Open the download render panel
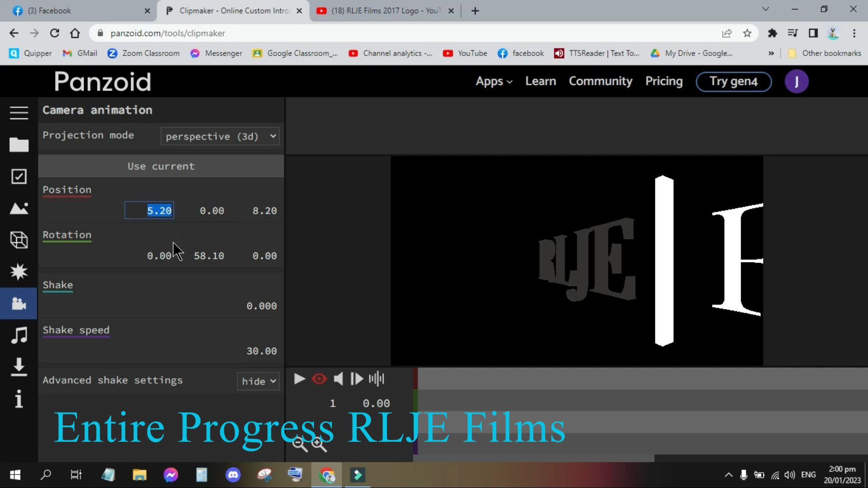The image size is (868, 488). tap(19, 367)
